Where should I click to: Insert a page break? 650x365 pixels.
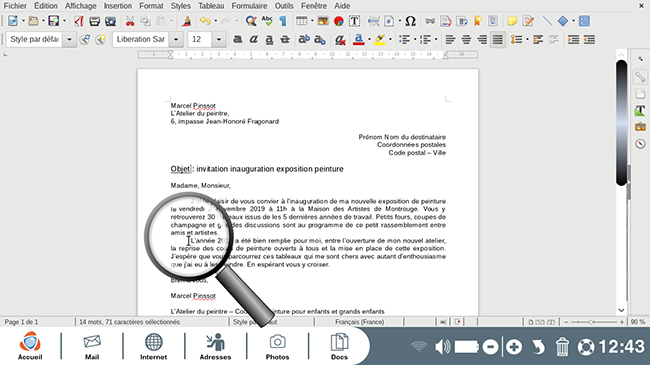pyautogui.click(x=374, y=21)
